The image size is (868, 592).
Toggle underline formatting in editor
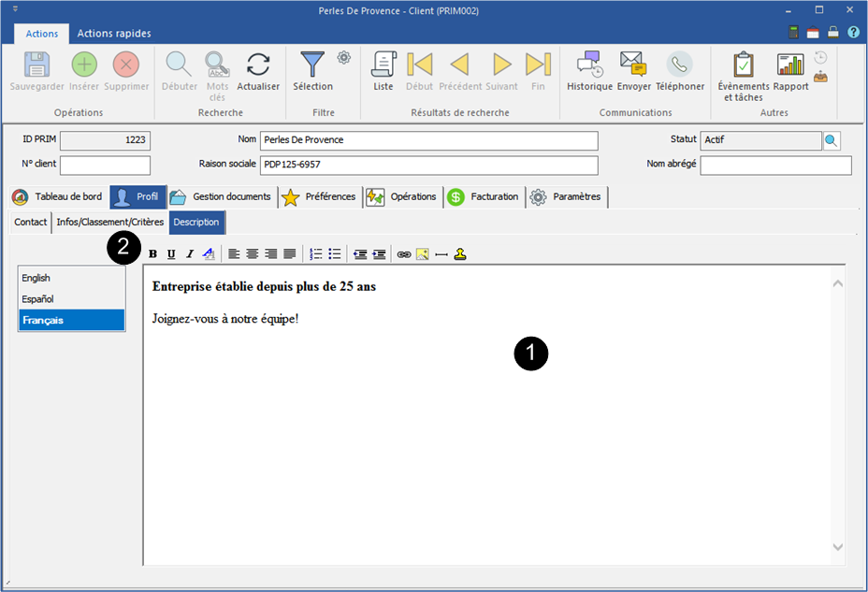coord(171,254)
